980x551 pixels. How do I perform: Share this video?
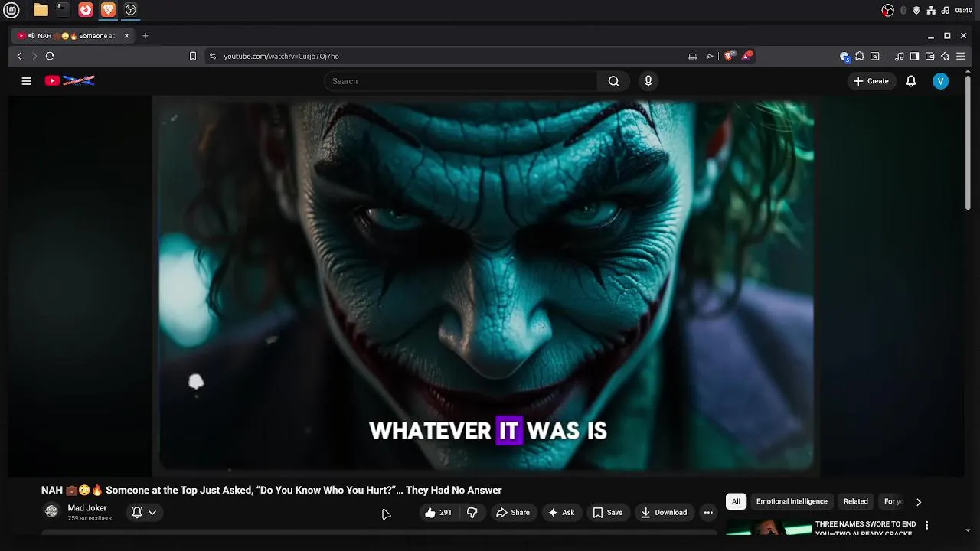[x=513, y=513]
